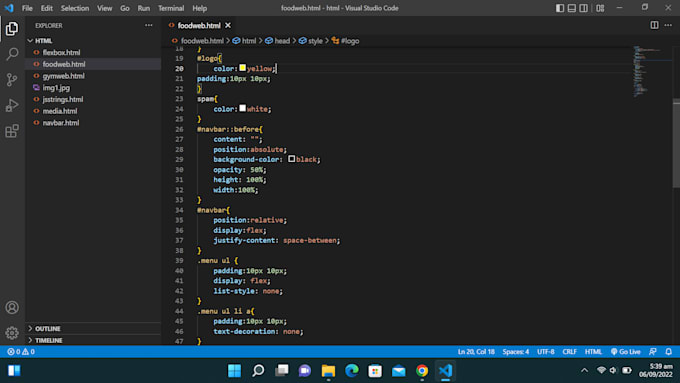Click the code minimap

pyautogui.click(x=648, y=72)
